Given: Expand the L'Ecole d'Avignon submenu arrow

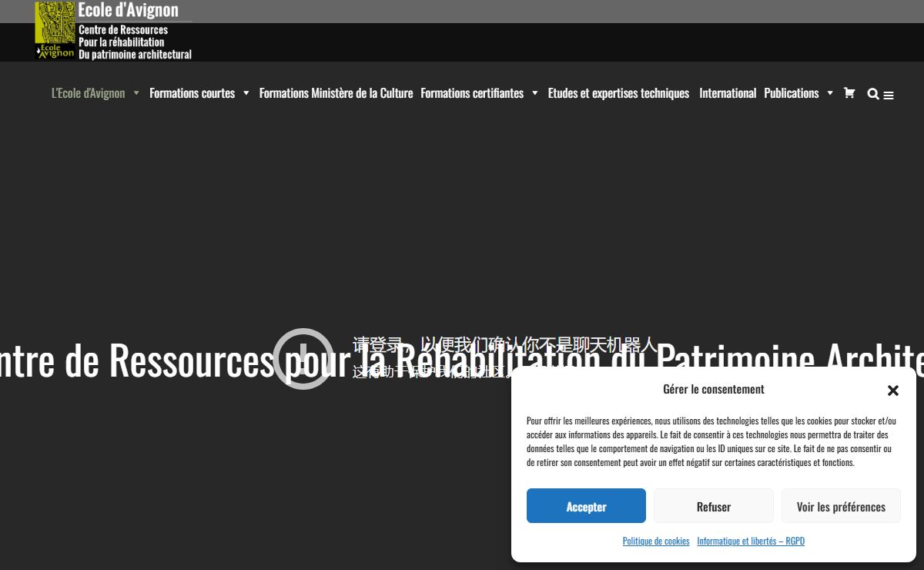Looking at the screenshot, I should pyautogui.click(x=136, y=93).
